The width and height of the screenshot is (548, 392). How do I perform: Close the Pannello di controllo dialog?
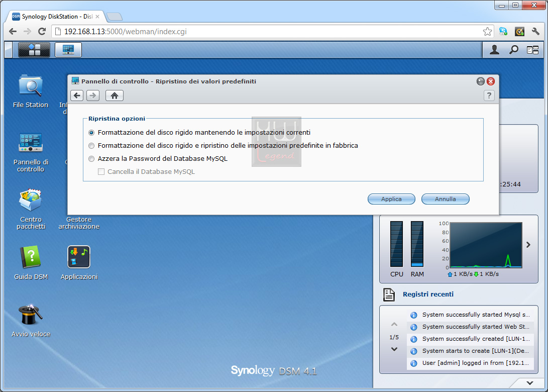pyautogui.click(x=491, y=81)
